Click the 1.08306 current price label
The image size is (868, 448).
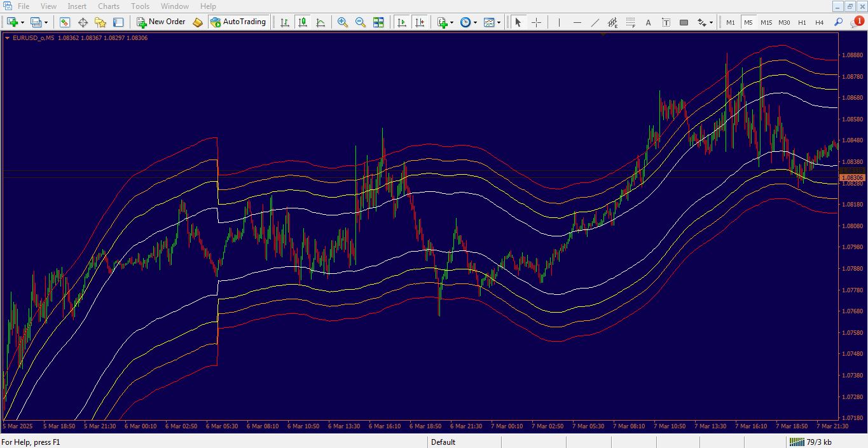[852, 178]
